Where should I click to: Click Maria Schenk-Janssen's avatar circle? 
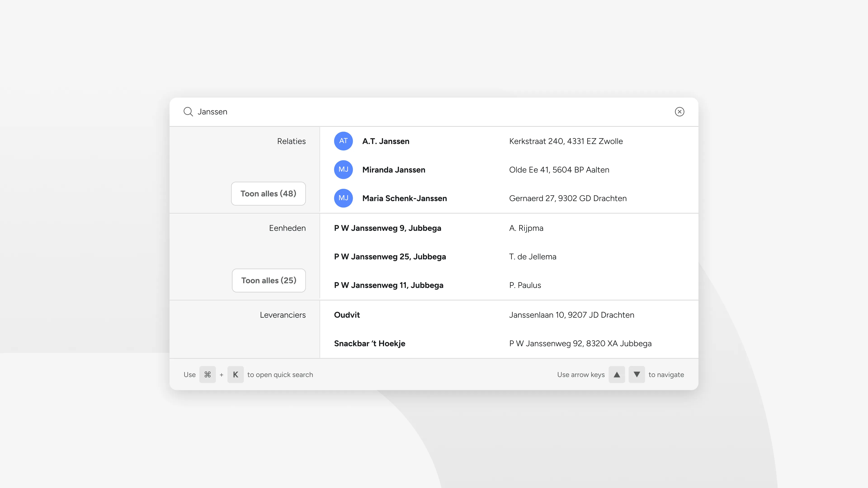click(343, 198)
